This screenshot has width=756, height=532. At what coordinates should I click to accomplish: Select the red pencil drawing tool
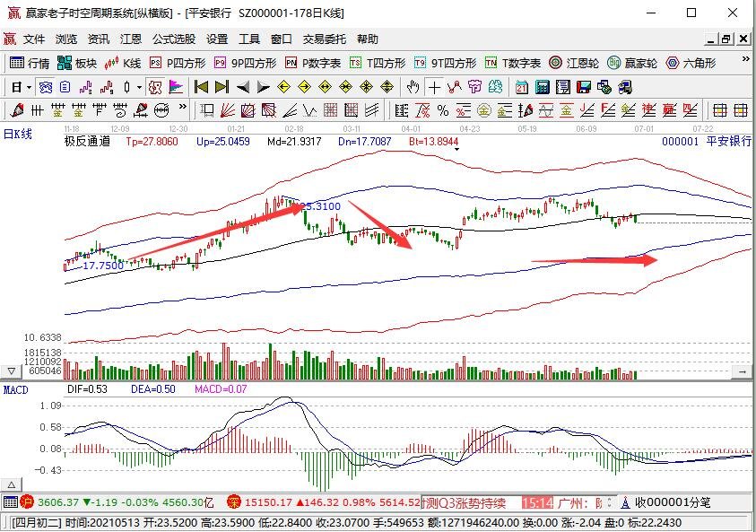point(17,110)
